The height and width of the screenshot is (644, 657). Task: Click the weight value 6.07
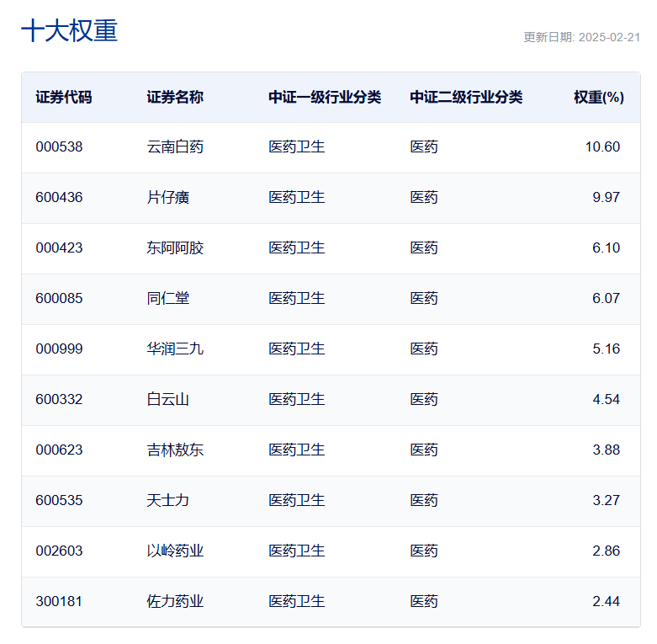click(x=606, y=299)
